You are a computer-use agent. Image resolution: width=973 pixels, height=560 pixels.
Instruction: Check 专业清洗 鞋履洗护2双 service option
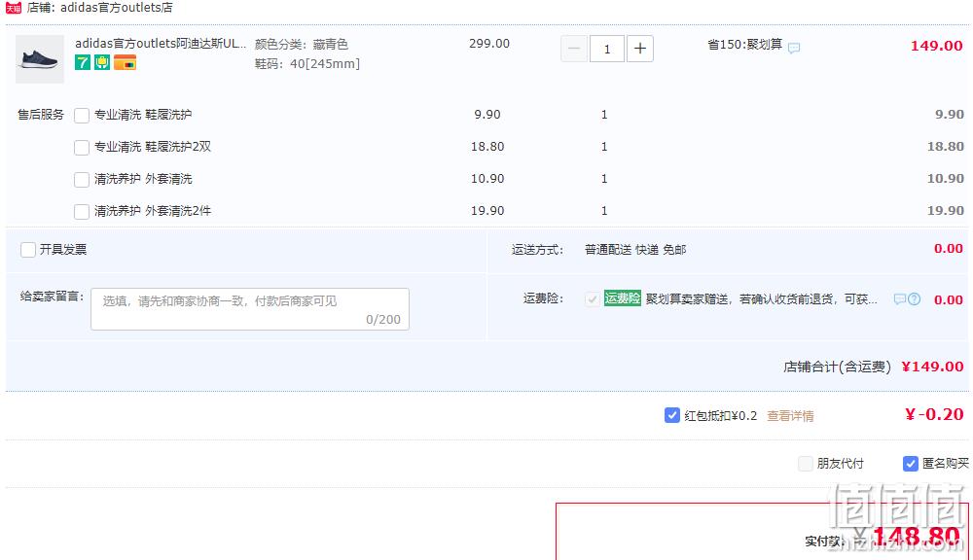pyautogui.click(x=82, y=148)
